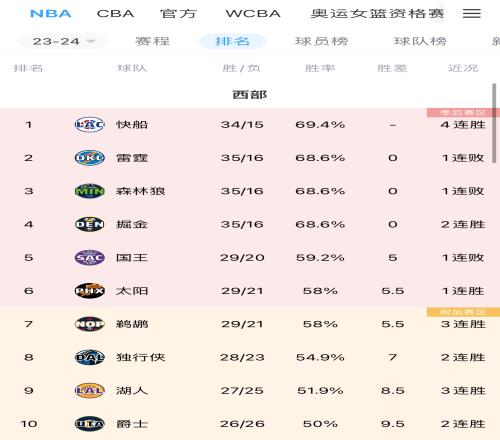
Task: Switch to the WCBA tab
Action: tap(253, 14)
